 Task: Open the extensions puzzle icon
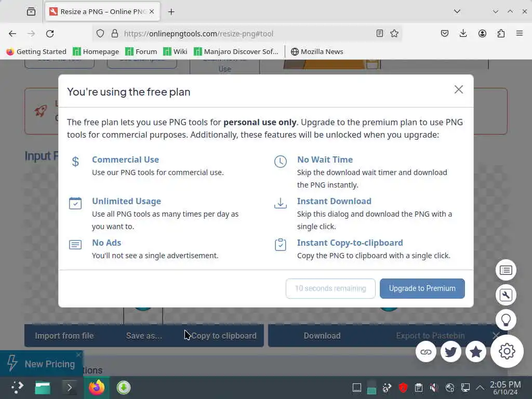[x=501, y=33]
